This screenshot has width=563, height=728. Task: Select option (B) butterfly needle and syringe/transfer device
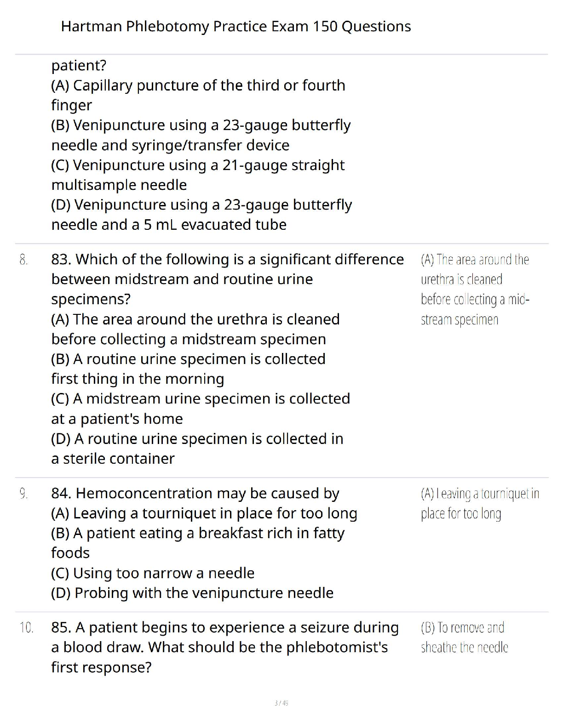pos(201,135)
